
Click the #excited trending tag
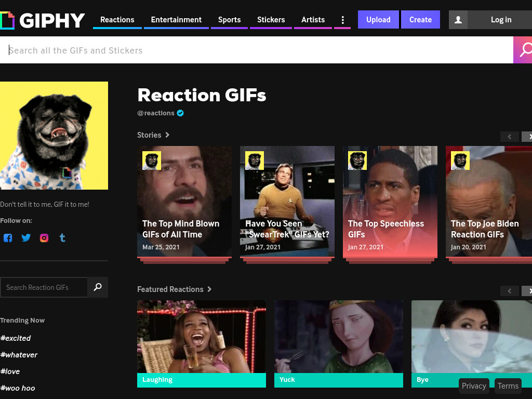(x=16, y=338)
